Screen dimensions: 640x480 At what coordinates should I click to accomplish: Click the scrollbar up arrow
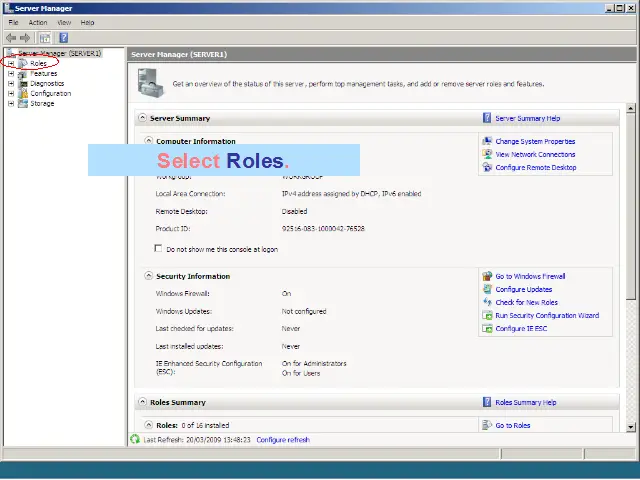coord(631,108)
